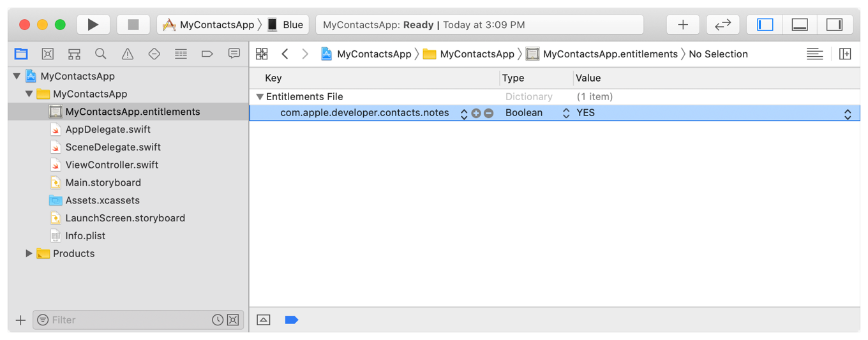Viewport: 868px width, 340px height.
Task: Open the Source Control navigator
Action: 48,54
